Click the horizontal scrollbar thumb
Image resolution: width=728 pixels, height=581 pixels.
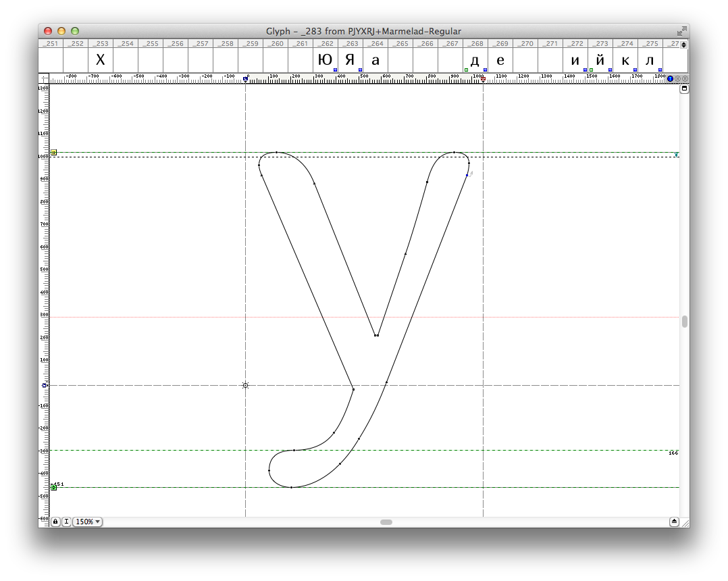386,522
